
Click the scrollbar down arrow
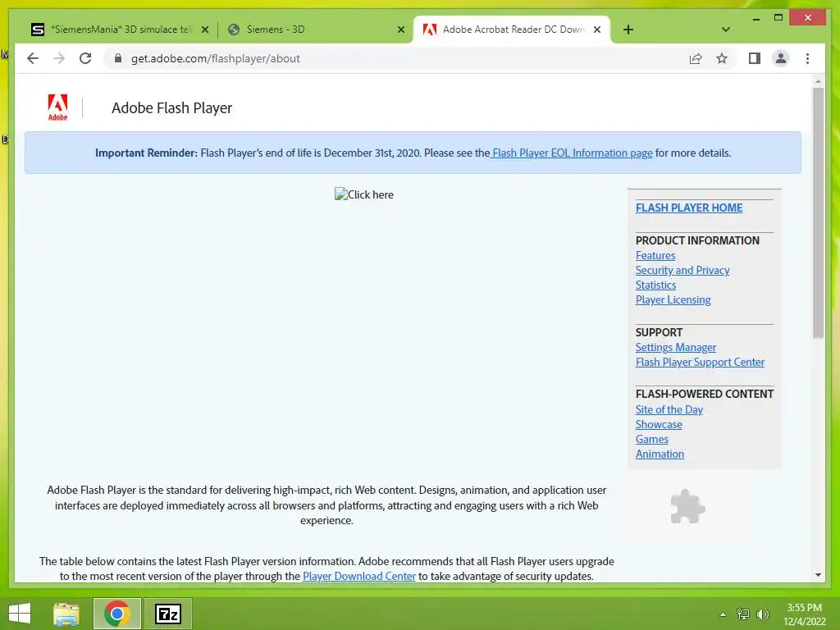coord(818,575)
